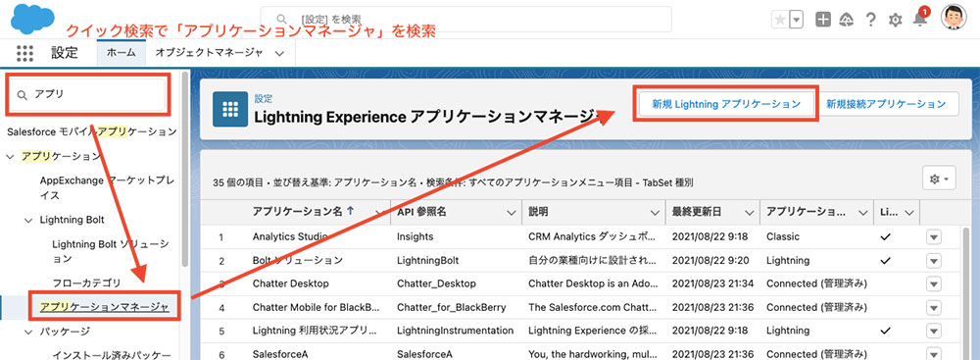The height and width of the screenshot is (360, 980).
Task: Click the Classic type cell for Analytics Studio
Action: tap(783, 236)
